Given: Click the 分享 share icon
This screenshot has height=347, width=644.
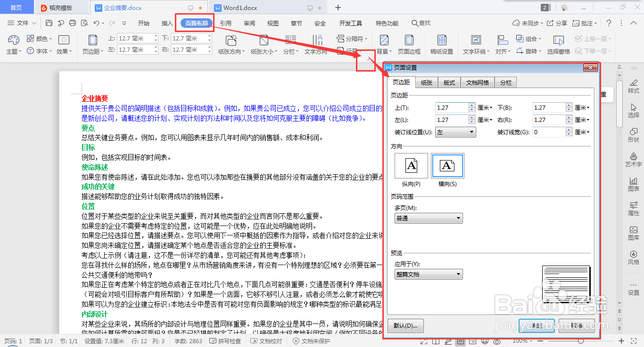Looking at the screenshot, I should [557, 23].
